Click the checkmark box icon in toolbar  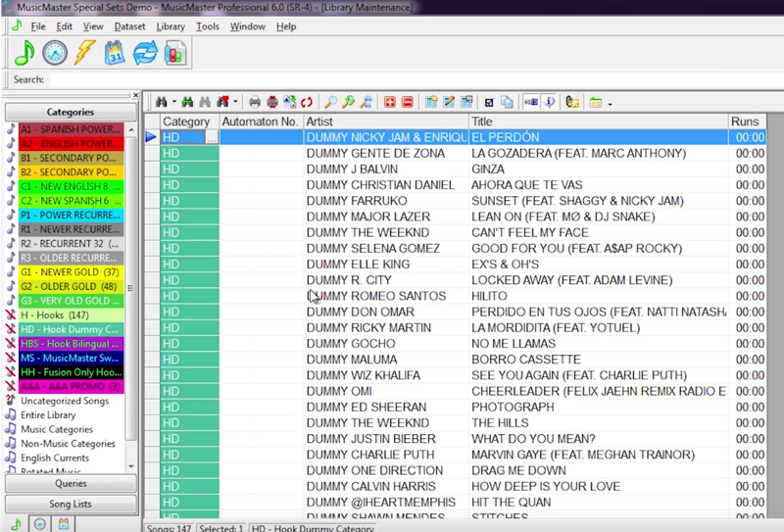coord(489,103)
